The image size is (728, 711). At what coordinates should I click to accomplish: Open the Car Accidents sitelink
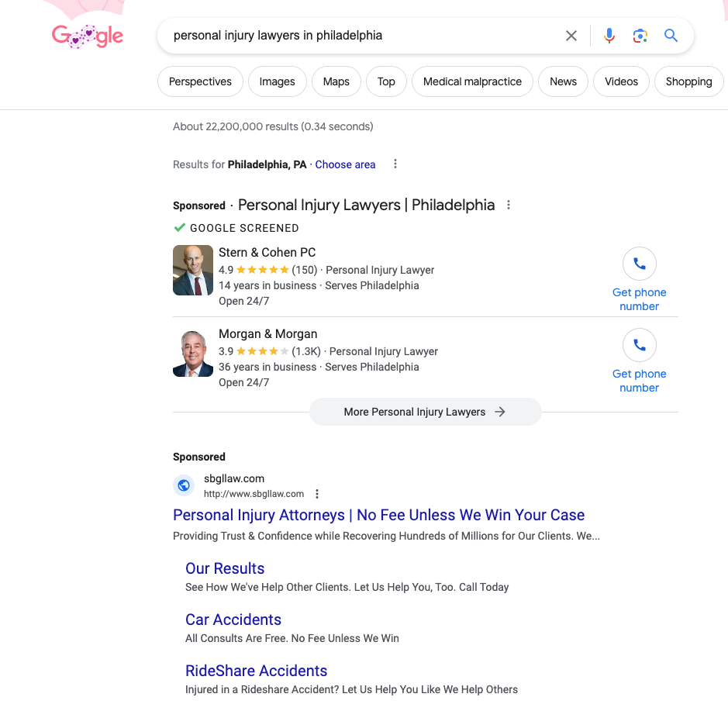coord(233,620)
